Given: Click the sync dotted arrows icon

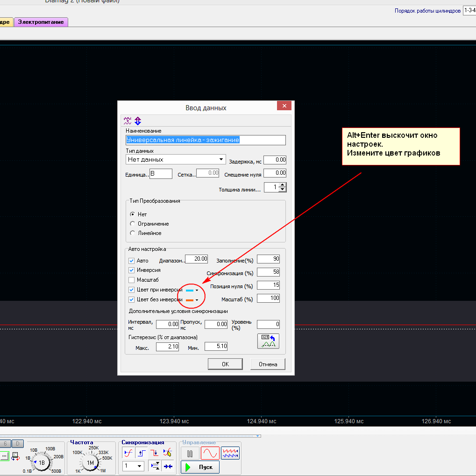Looking at the screenshot, I should point(155,466).
